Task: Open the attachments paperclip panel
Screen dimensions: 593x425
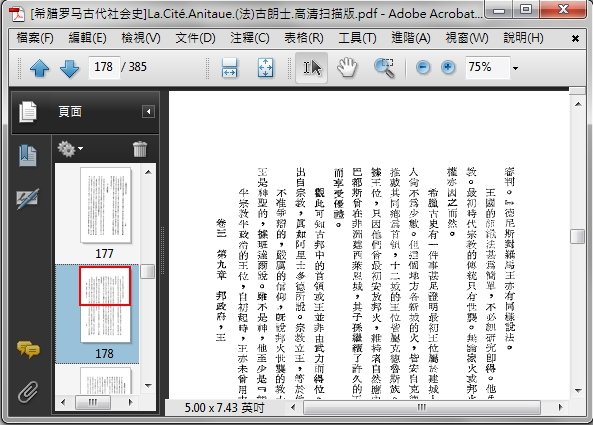Action: pos(28,391)
